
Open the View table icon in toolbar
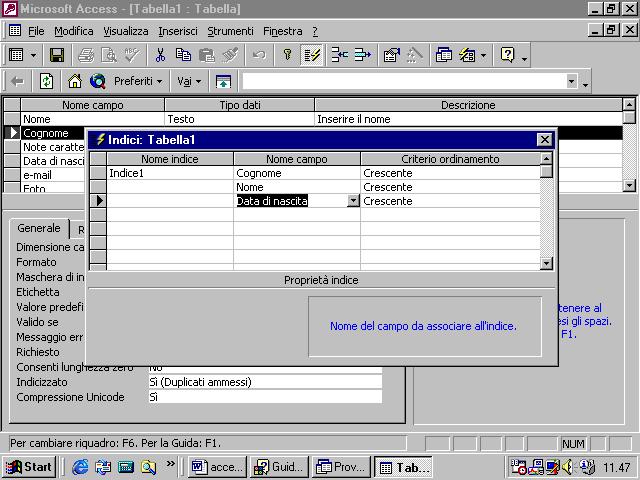pyautogui.click(x=16, y=55)
